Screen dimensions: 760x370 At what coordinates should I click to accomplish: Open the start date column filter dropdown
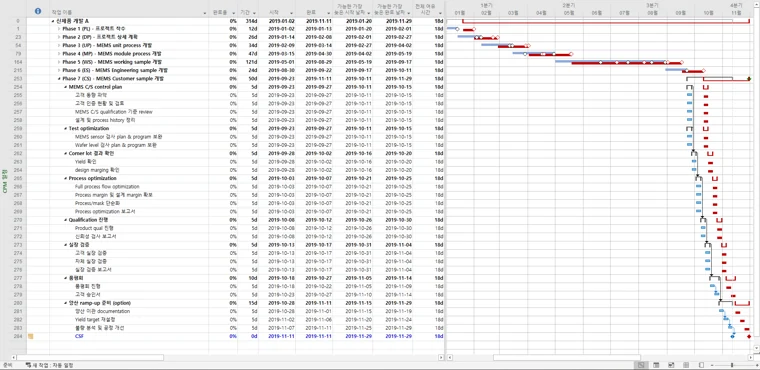point(291,13)
